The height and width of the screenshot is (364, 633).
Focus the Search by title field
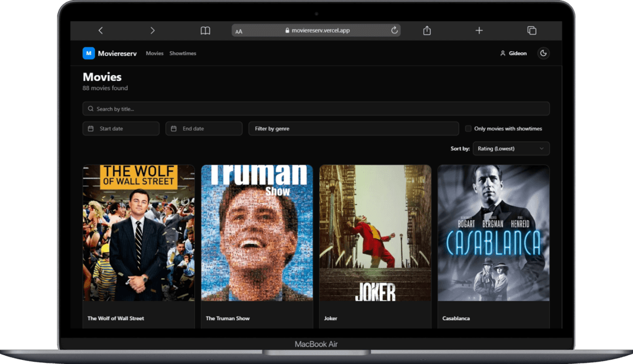point(316,109)
